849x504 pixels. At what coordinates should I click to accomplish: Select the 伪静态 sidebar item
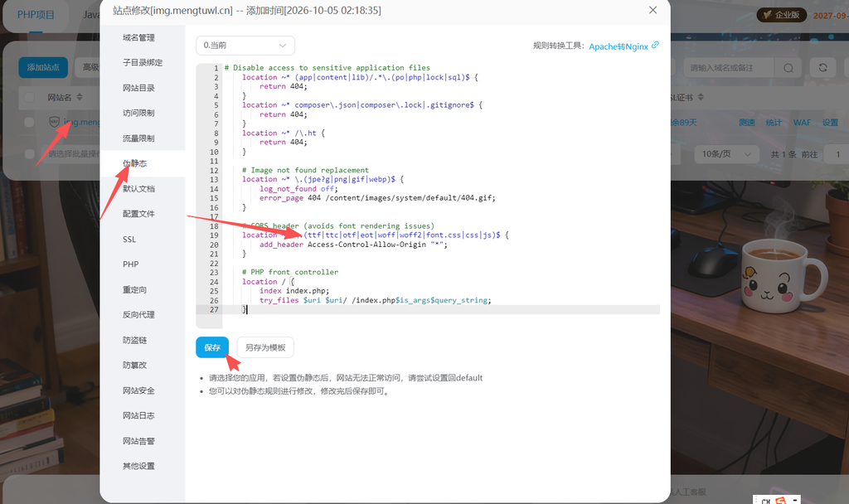[x=135, y=163]
